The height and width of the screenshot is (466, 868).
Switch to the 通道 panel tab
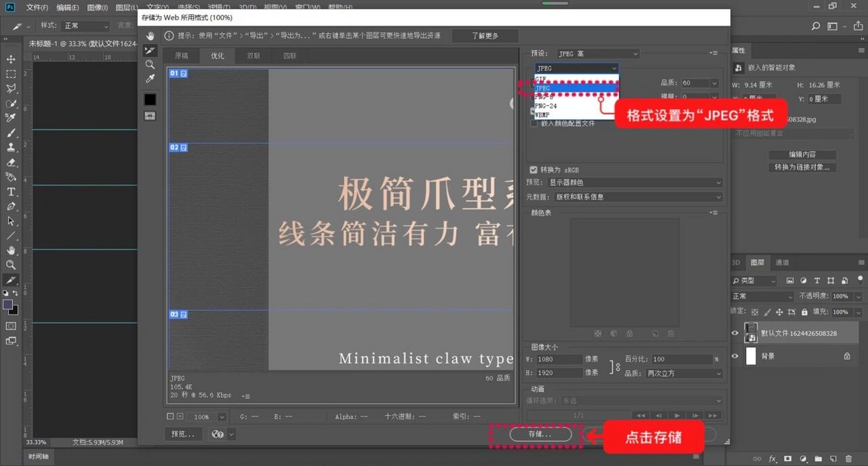pos(782,262)
